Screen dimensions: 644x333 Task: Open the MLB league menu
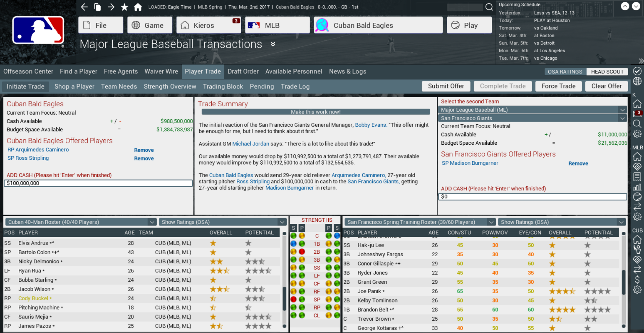[x=277, y=25]
